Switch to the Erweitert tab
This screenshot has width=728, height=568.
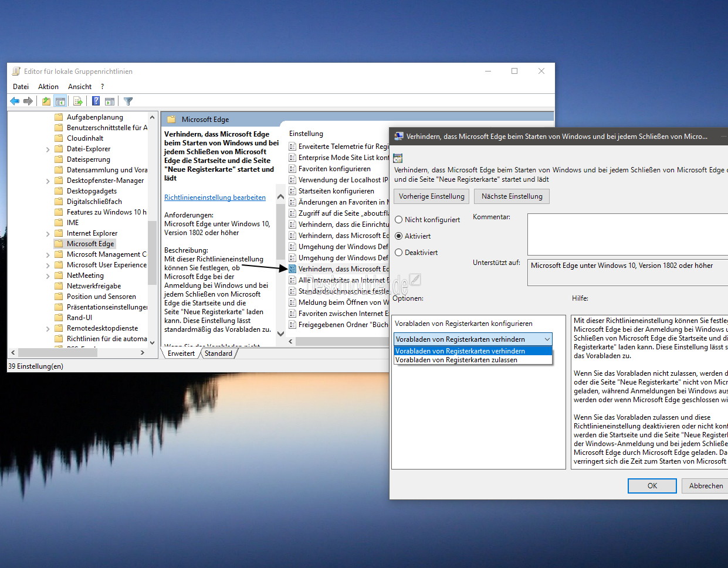click(x=181, y=353)
